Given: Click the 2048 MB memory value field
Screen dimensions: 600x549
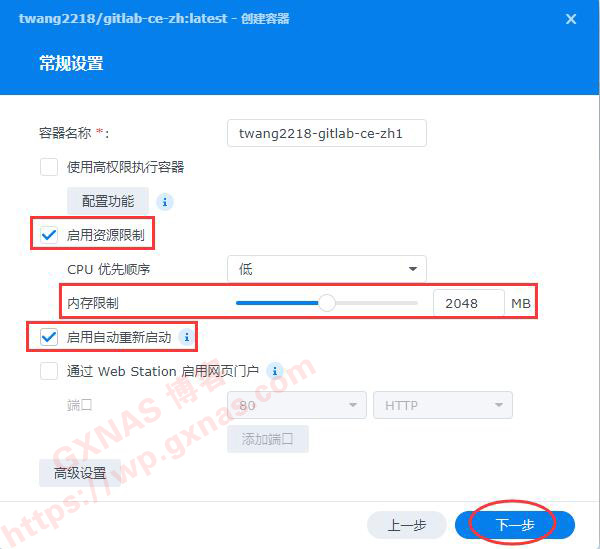Looking at the screenshot, I should pyautogui.click(x=469, y=303).
